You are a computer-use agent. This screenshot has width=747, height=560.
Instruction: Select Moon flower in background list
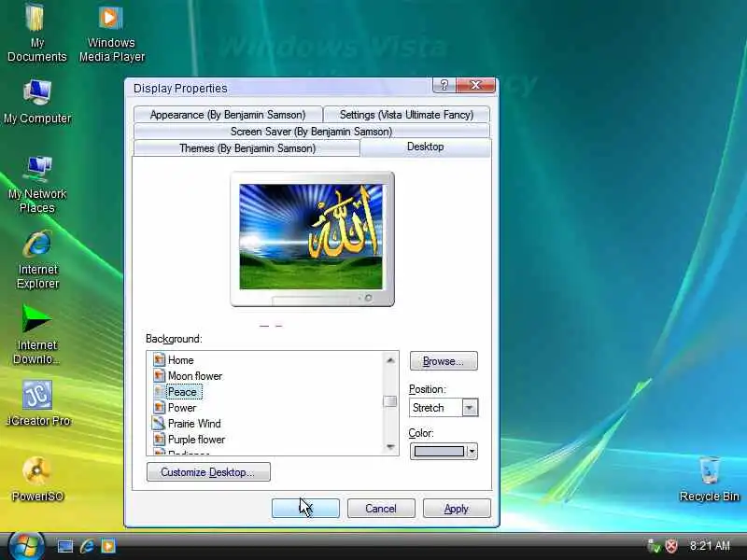tap(195, 376)
